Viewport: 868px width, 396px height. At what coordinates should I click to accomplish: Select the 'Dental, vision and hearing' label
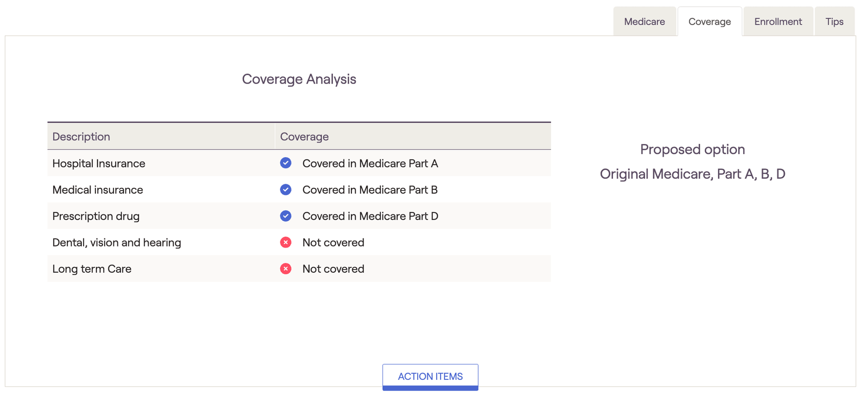point(117,242)
